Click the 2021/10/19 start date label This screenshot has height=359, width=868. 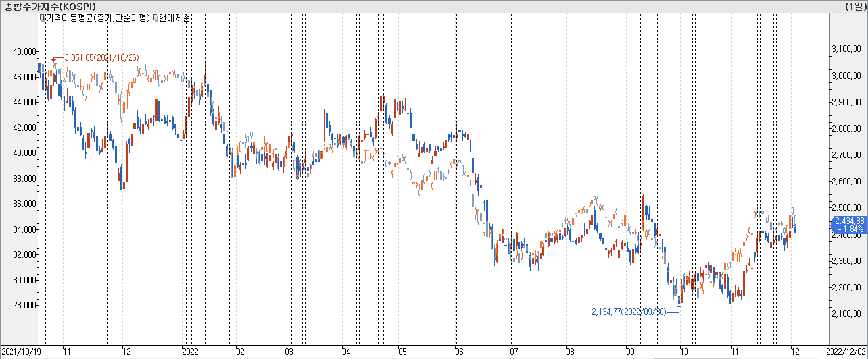point(21,352)
